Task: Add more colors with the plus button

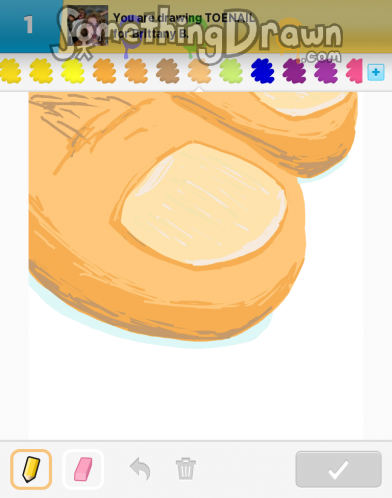Action: 376,72
